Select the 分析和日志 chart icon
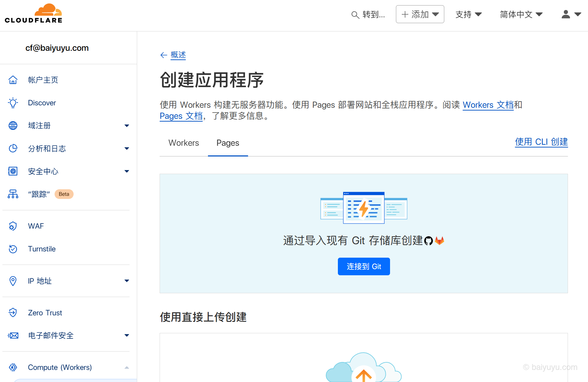This screenshot has width=588, height=382. click(x=13, y=149)
